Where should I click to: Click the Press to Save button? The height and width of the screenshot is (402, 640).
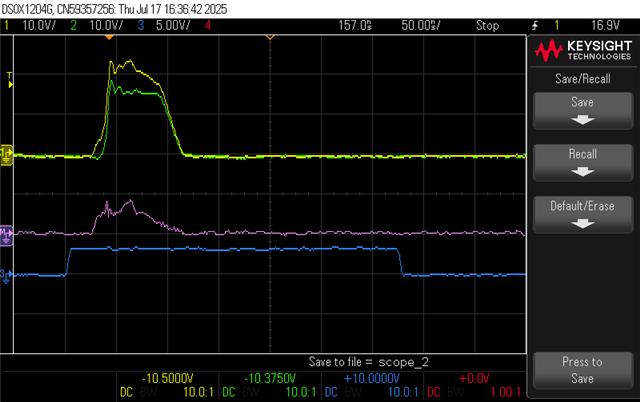583,370
